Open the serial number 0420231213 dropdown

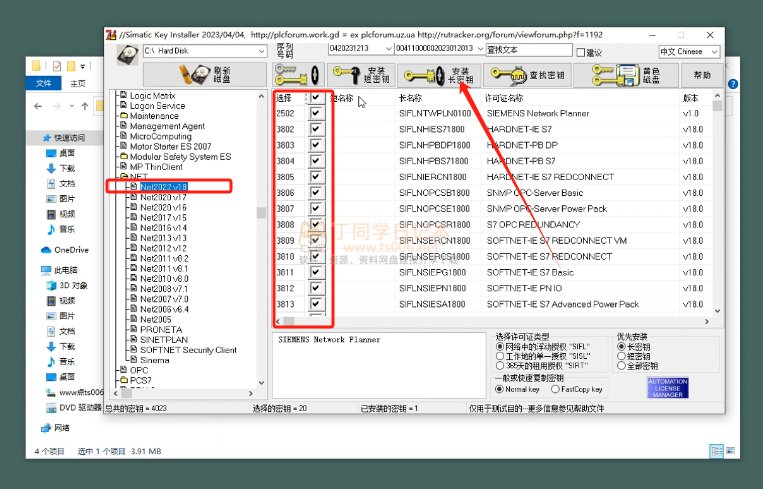pos(361,48)
